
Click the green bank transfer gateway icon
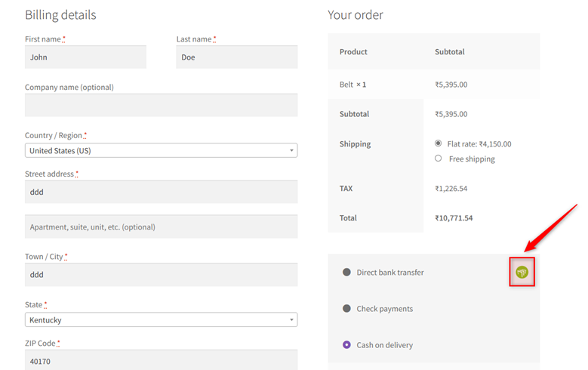(x=522, y=272)
